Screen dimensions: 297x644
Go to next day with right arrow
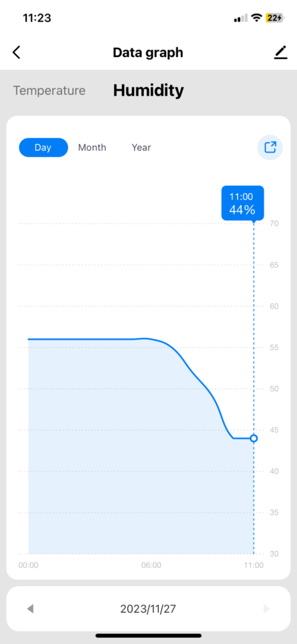[x=267, y=609]
